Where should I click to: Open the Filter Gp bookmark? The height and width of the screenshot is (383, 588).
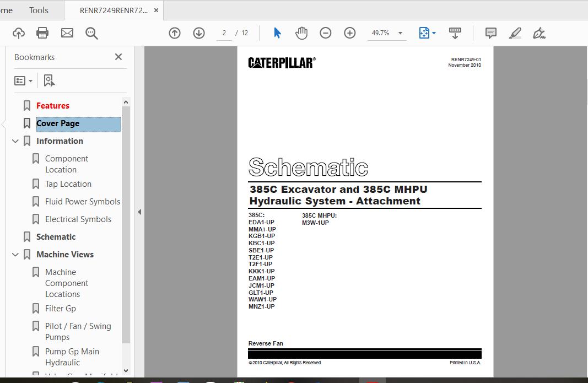tap(61, 309)
